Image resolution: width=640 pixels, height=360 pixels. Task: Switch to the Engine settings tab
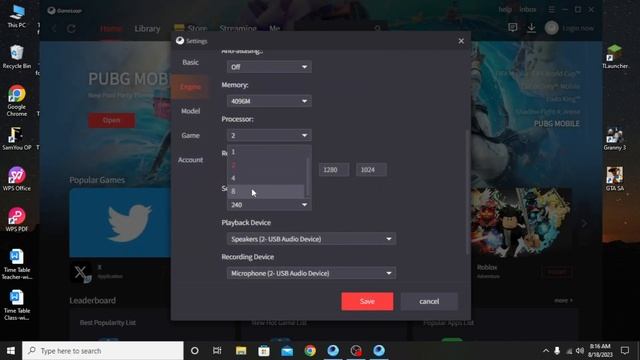[190, 87]
